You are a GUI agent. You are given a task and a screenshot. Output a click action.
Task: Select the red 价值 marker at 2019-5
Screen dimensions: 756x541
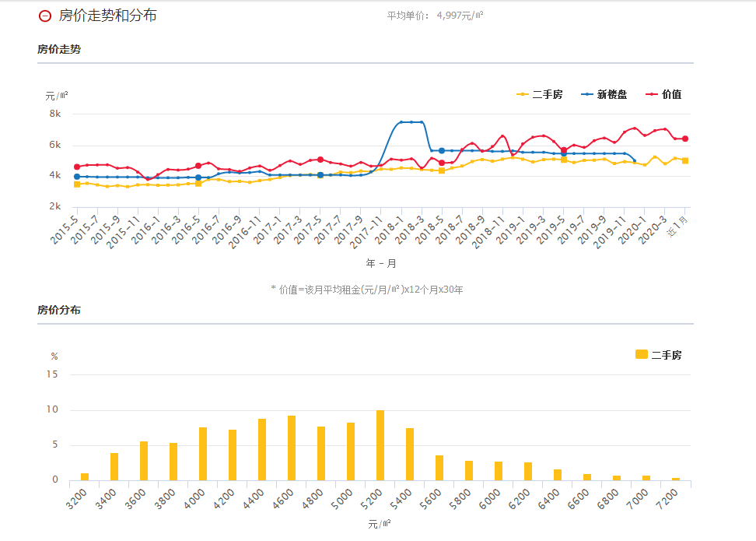[x=564, y=150]
